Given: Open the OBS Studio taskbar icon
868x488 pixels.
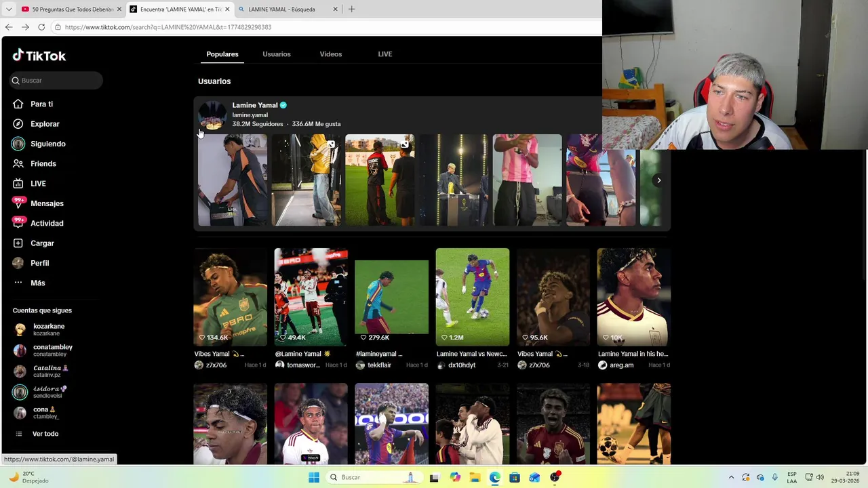Looking at the screenshot, I should click(555, 477).
